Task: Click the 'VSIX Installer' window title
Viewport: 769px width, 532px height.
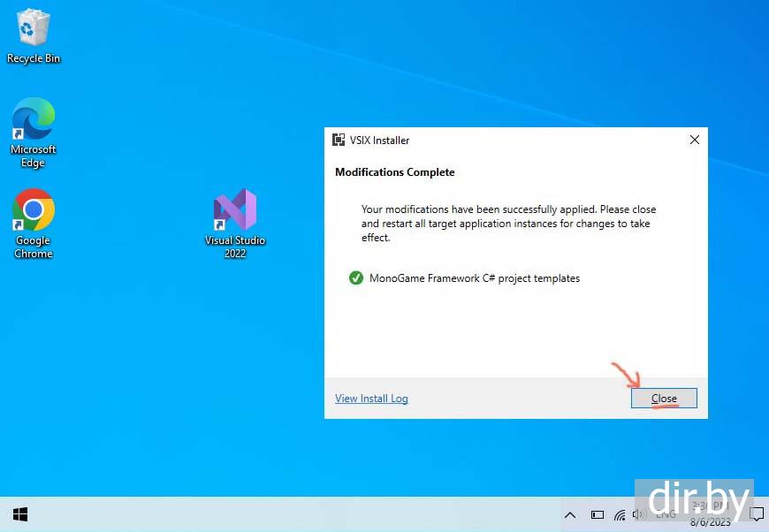Action: coord(379,141)
